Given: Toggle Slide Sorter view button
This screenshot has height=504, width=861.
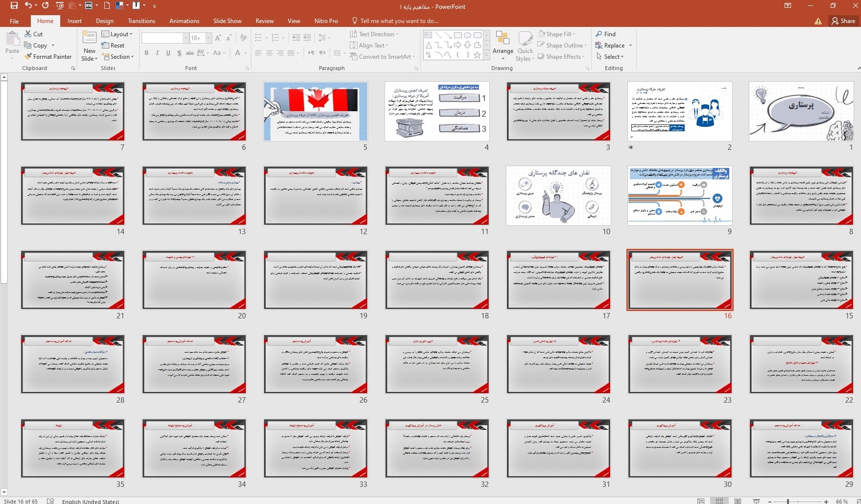Looking at the screenshot, I should (x=719, y=501).
